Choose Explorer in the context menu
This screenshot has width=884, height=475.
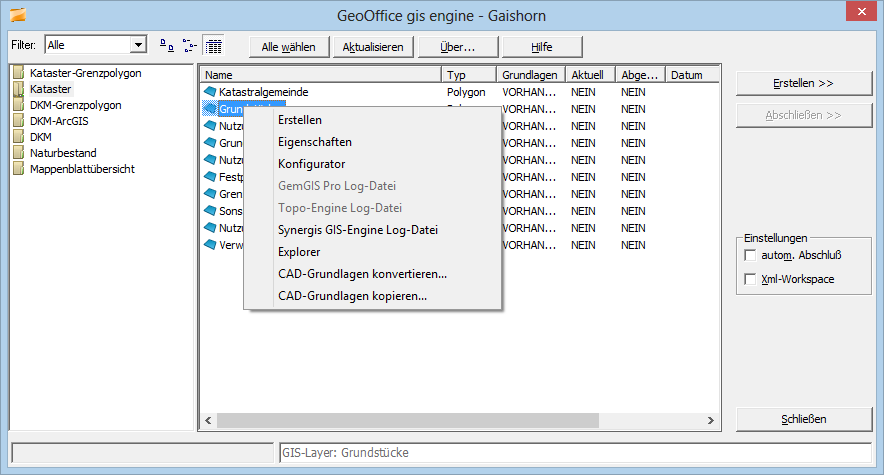[299, 252]
